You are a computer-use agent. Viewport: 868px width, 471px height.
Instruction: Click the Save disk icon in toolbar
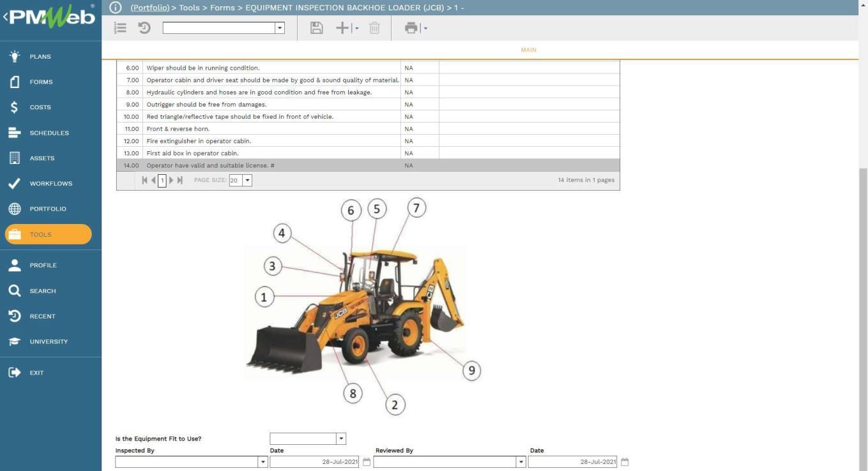coord(316,28)
